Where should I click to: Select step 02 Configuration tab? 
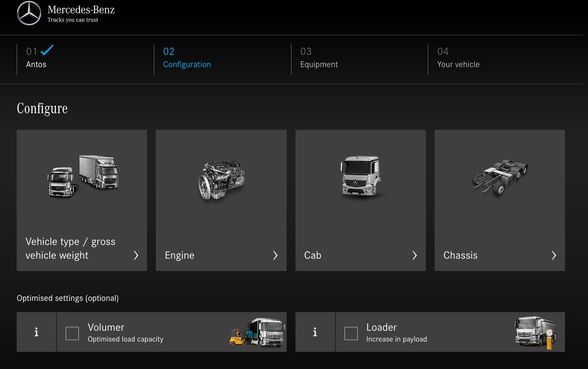[187, 58]
